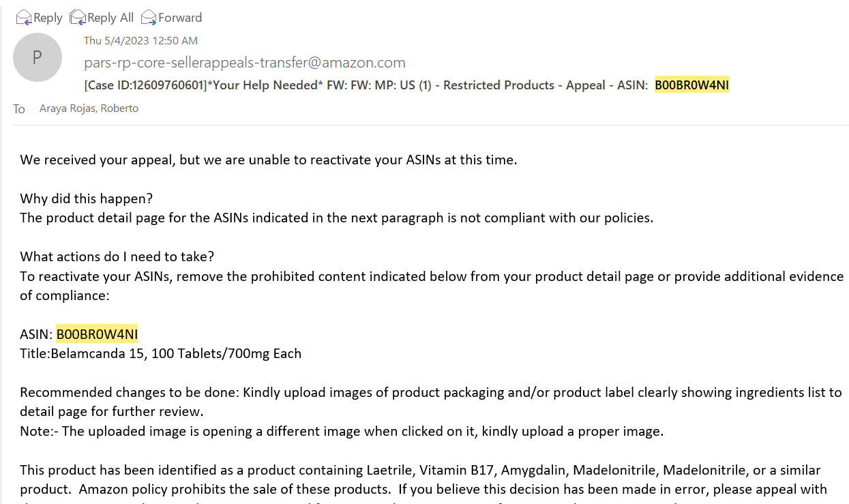849x504 pixels.
Task: Click the Reply All envelope icon
Action: pos(78,17)
